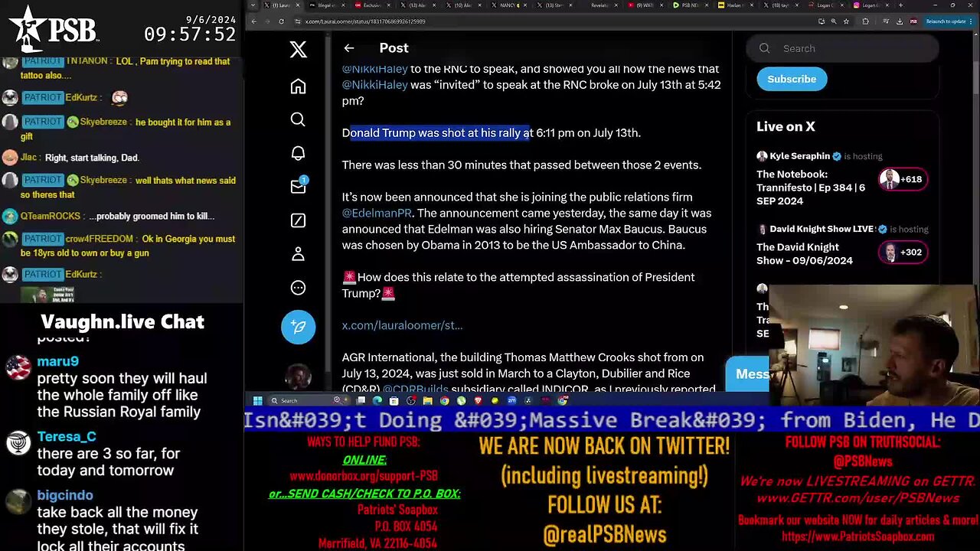Viewport: 980px width, 551px height.
Task: Click QTeamROCKS username in top chat
Action: 50,216
